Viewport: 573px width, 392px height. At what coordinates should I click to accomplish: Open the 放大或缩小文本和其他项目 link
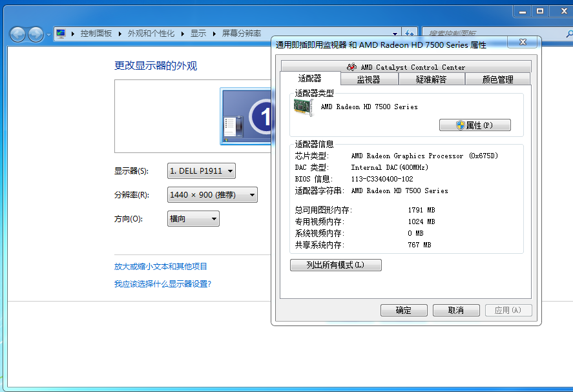161,267
